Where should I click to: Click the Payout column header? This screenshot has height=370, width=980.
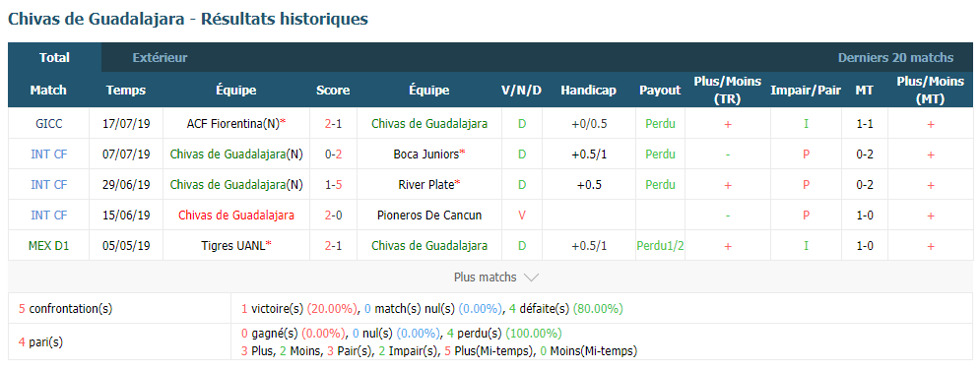tap(660, 91)
